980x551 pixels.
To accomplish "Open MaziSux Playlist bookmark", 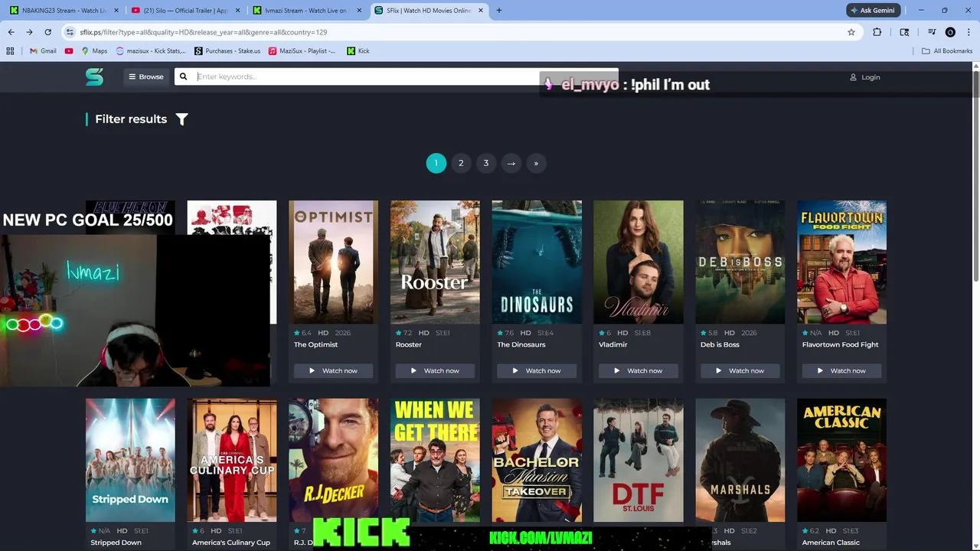I will coord(302,51).
